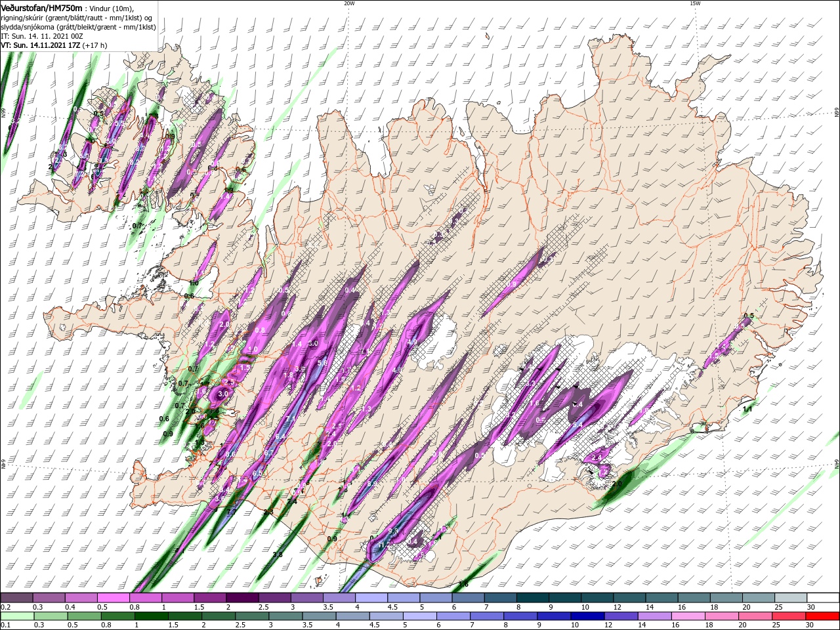Click the periwinkle rain-scale swatch starting at 6
Viewport: 840px width, 630px height.
[454, 616]
